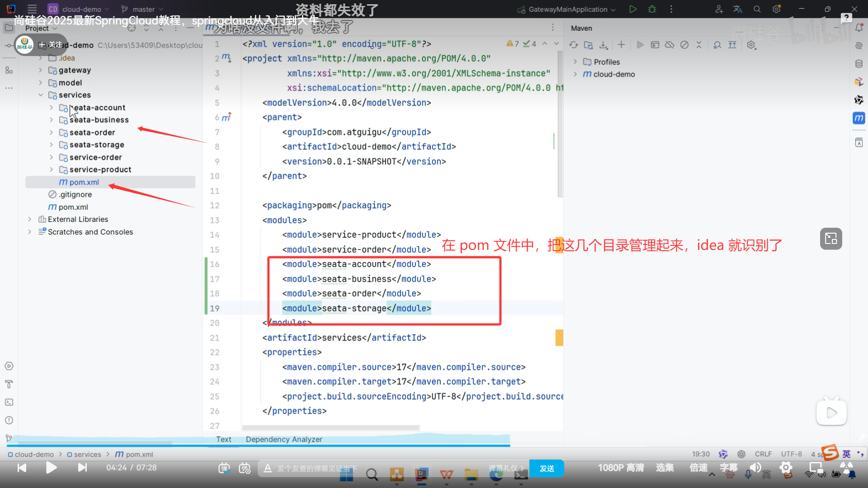Open the Terminal tool window icon
Viewport: 868px width, 488px height.
point(9,402)
